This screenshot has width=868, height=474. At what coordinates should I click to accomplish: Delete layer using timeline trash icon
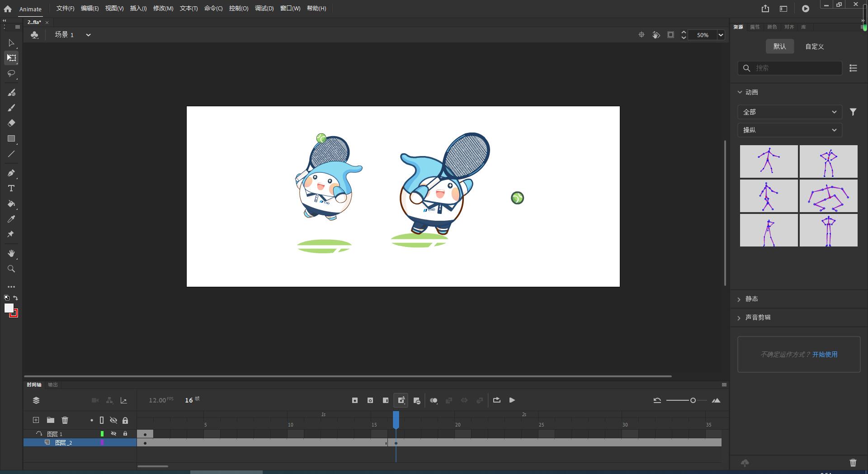[x=65, y=420]
